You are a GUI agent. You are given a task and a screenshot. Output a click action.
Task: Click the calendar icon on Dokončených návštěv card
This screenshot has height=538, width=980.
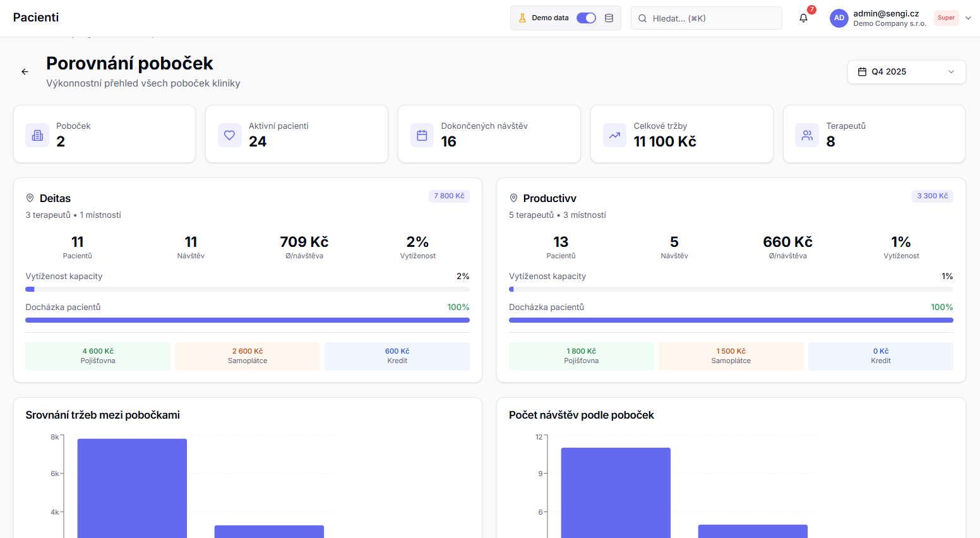click(422, 135)
